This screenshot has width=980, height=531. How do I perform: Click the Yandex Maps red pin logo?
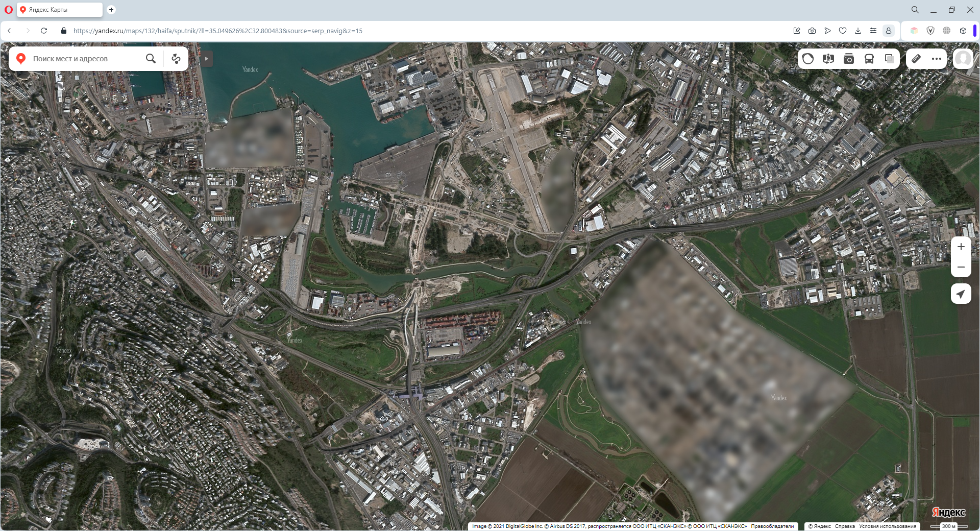pos(21,59)
